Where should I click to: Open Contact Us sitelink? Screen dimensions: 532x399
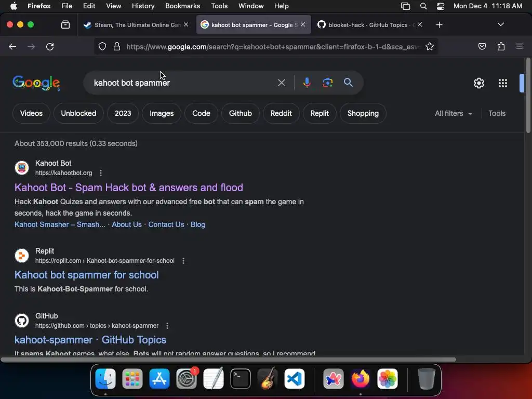pyautogui.click(x=166, y=224)
